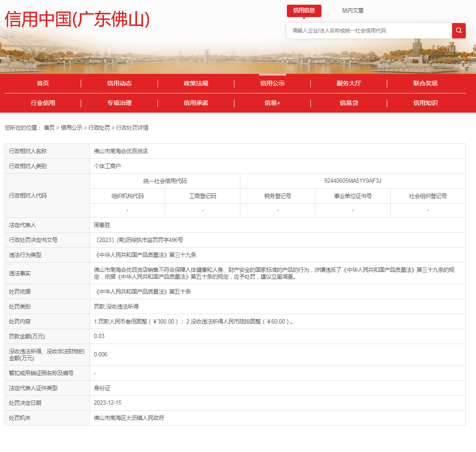Navigate to 联合奖惩 section
The image size is (476, 452).
pyautogui.click(x=425, y=83)
